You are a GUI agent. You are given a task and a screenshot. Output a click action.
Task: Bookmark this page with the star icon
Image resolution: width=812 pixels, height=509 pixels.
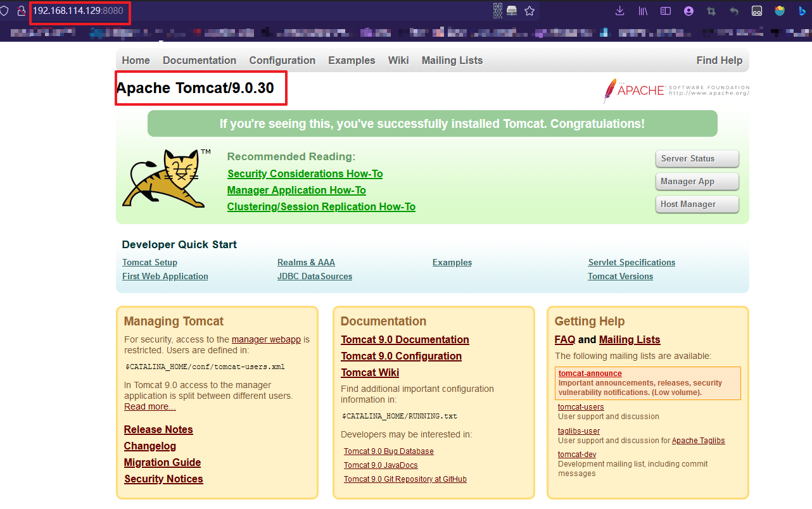pyautogui.click(x=530, y=11)
